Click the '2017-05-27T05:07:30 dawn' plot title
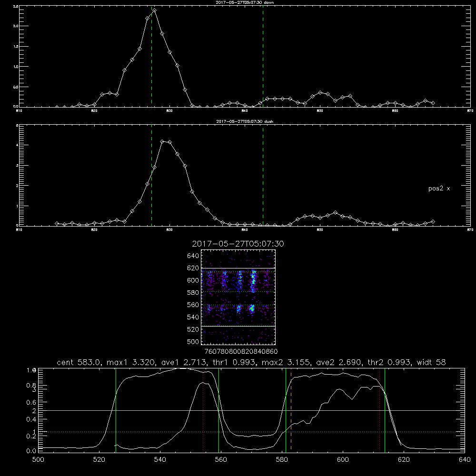Screen dimensions: 476x476 pos(245,2)
